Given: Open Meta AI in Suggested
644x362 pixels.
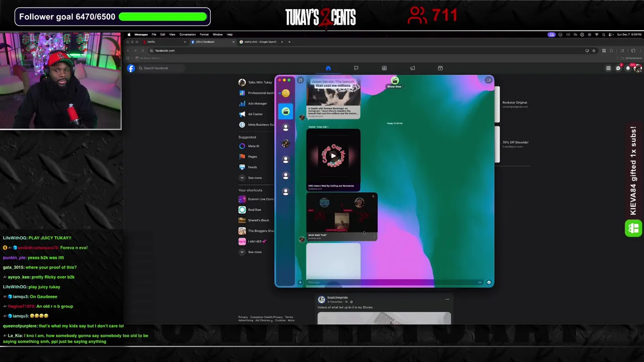Looking at the screenshot, I should pos(250,146).
